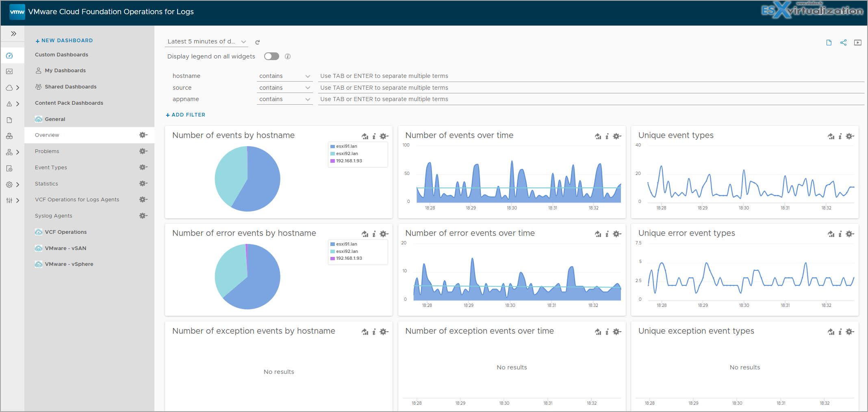Click 192.168.1.93 legend swatch in error events by hostname

tap(332, 259)
